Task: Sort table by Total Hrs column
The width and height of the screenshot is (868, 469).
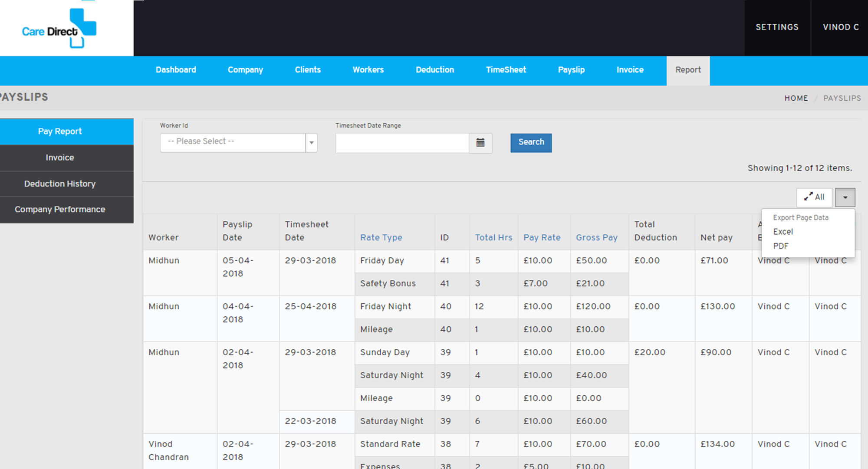Action: tap(493, 237)
